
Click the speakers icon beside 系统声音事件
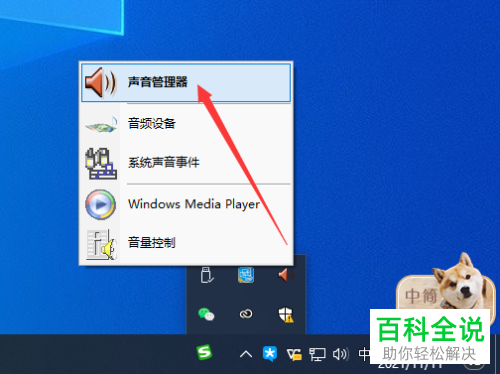(x=101, y=163)
